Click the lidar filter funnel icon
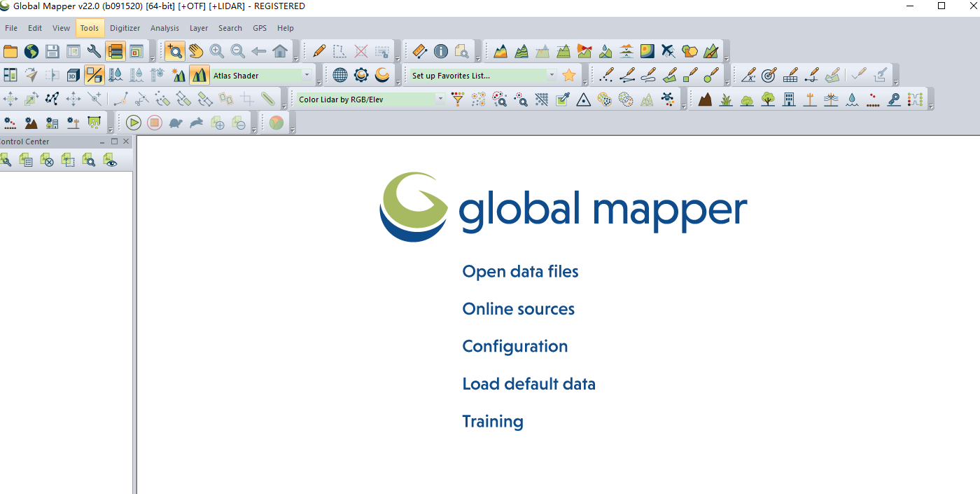Image resolution: width=980 pixels, height=494 pixels. [456, 99]
